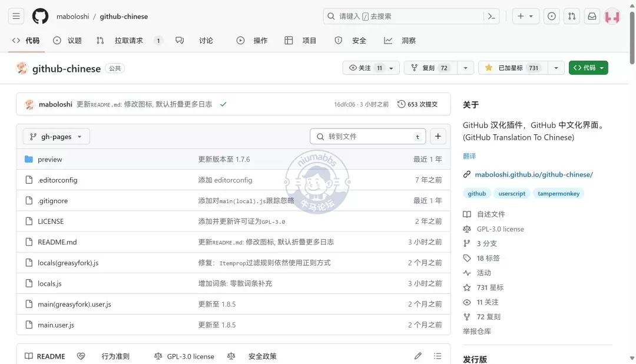Open the README tab in file viewer
The height and width of the screenshot is (364, 636).
pos(45,356)
